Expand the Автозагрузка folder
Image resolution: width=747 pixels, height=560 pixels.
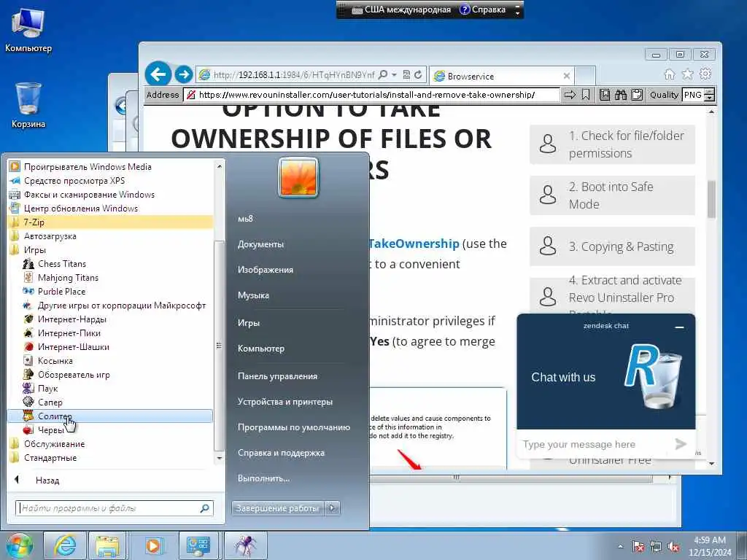tap(50, 236)
